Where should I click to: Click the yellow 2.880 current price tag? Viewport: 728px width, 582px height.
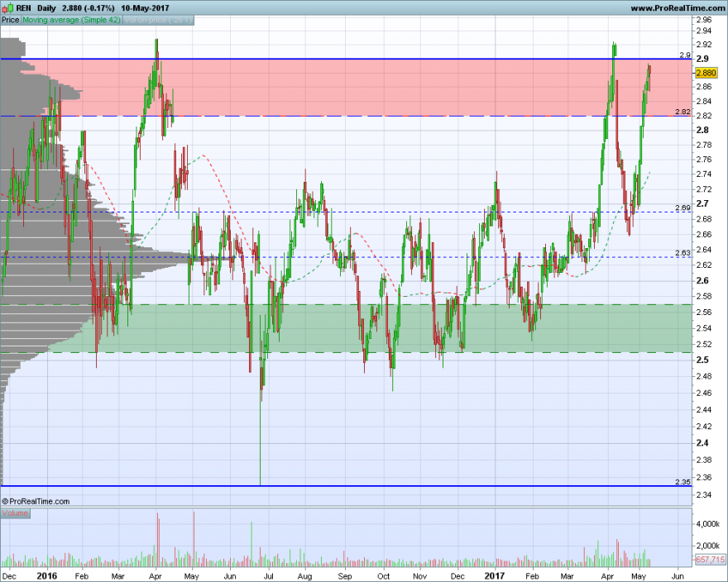tap(706, 73)
